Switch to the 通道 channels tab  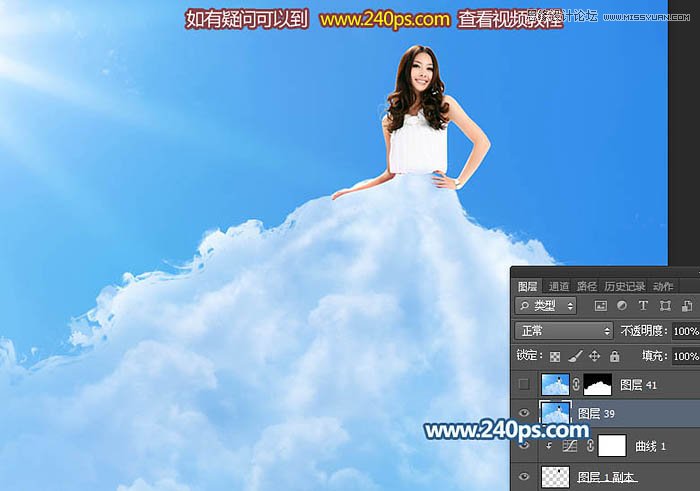[559, 286]
